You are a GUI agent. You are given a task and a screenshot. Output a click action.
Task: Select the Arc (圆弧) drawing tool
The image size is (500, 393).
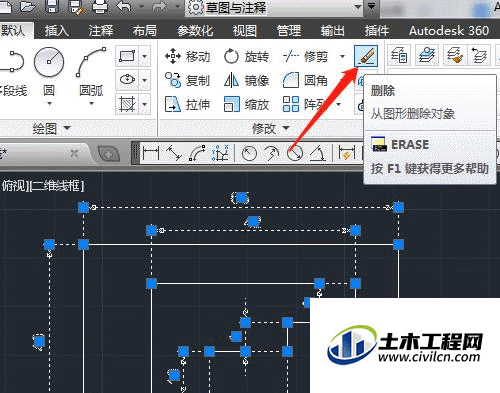click(x=91, y=76)
